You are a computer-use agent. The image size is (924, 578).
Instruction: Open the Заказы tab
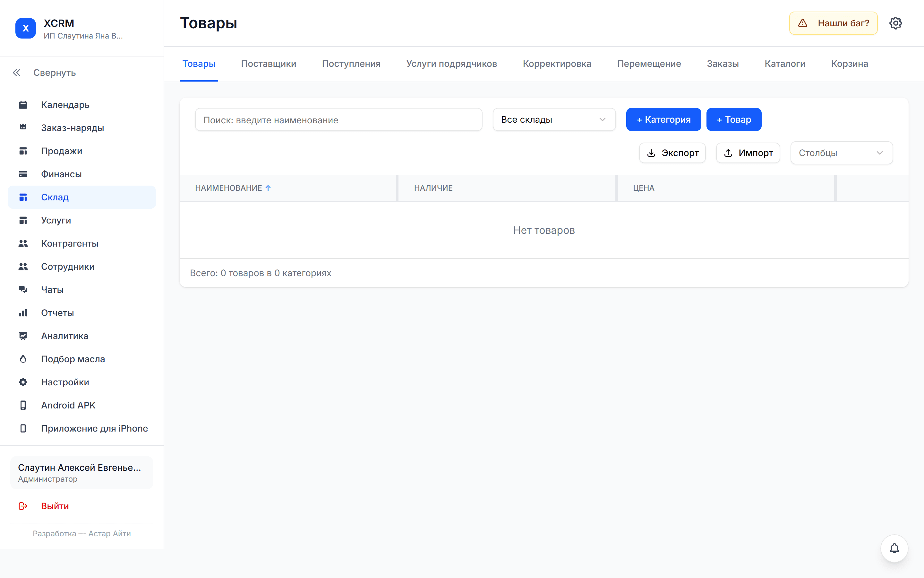pyautogui.click(x=723, y=64)
